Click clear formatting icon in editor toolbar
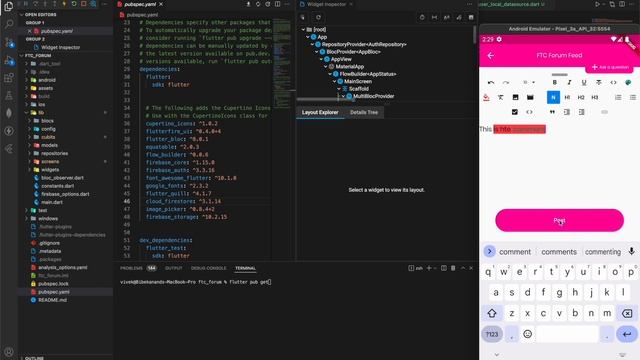640x360 pixels. pos(501,97)
